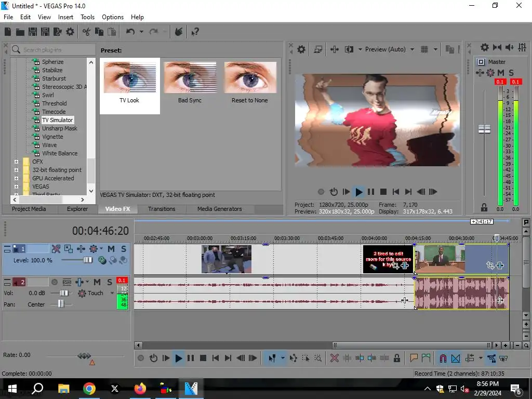
Task: Click the Normal Edit Tool icon
Action: click(272, 358)
